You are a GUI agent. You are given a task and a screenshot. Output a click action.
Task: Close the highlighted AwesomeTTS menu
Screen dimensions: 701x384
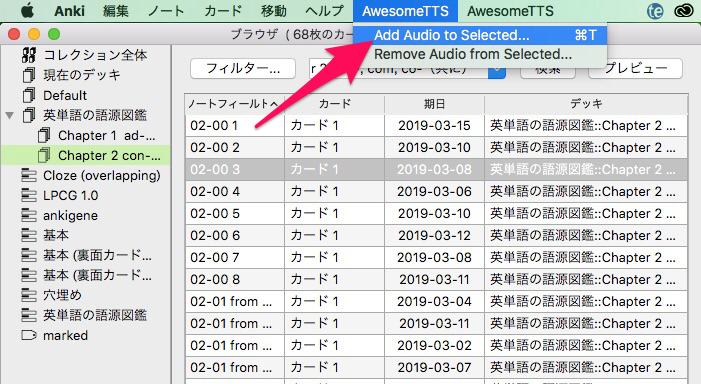click(x=405, y=11)
